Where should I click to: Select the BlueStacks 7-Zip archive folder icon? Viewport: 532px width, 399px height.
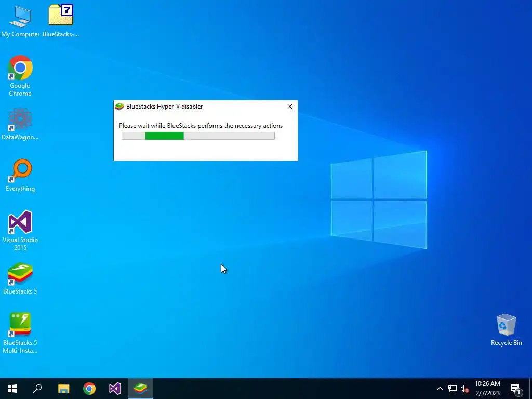pos(61,21)
